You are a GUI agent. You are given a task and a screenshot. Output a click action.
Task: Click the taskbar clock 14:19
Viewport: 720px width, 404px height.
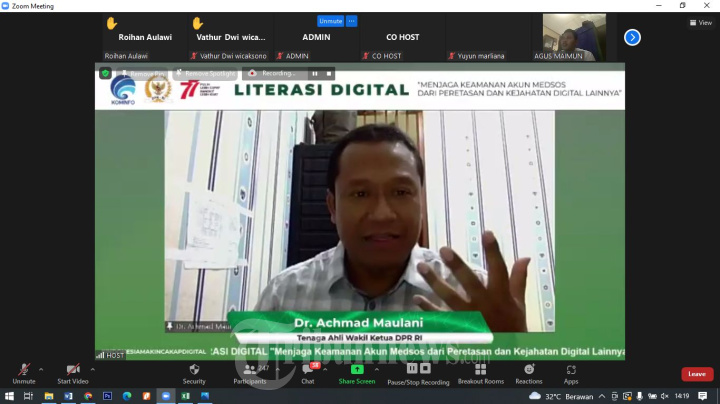[682, 396]
